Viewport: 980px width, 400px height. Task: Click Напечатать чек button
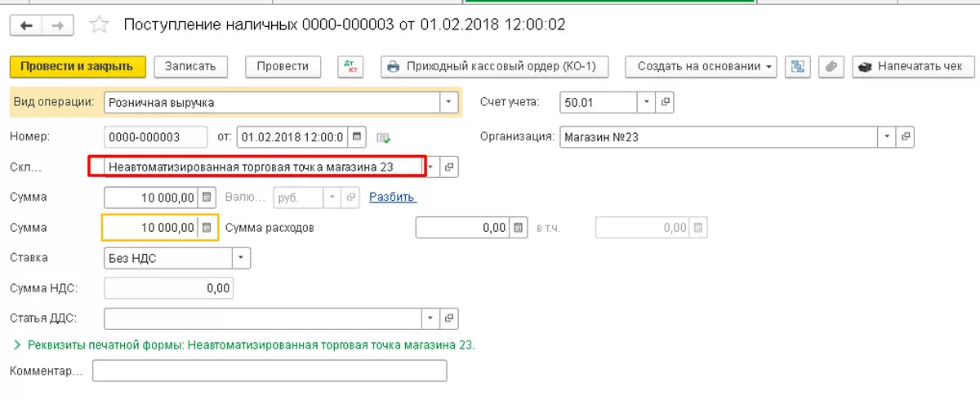pyautogui.click(x=913, y=67)
